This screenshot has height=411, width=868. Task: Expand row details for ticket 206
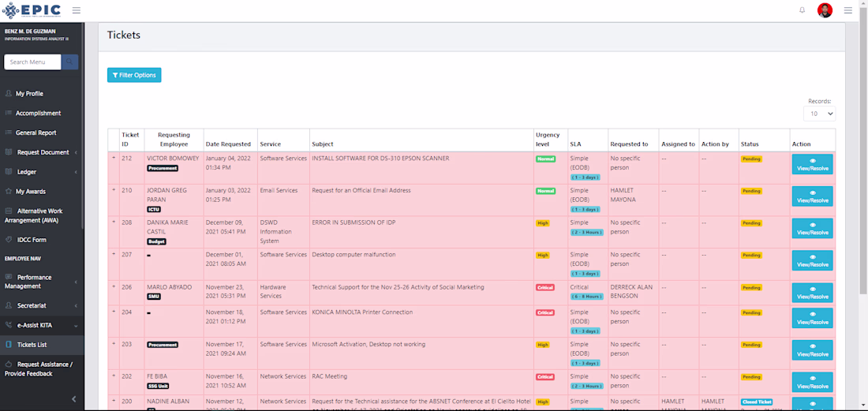point(114,286)
